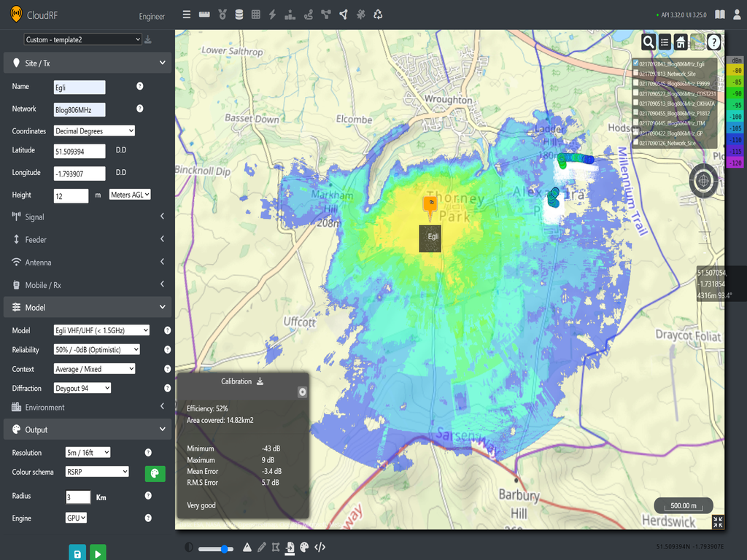The width and height of the screenshot is (747, 560).
Task: Toggle visibility of the 0217012843_Blog806MHz_Egli layer
Action: coord(635,63)
